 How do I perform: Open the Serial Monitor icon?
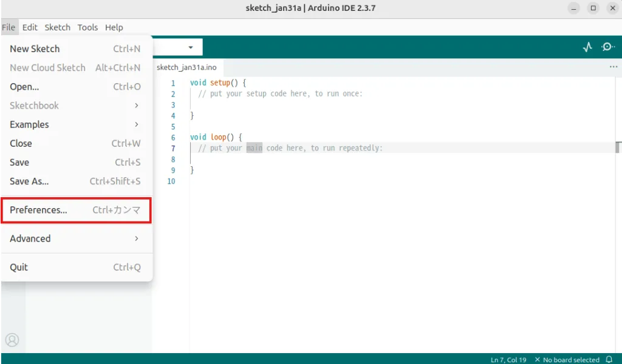pos(607,47)
